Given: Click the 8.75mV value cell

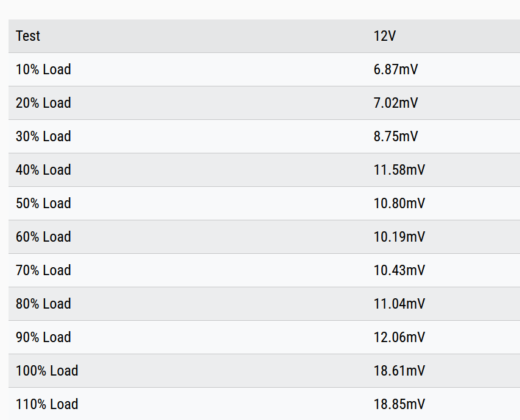Looking at the screenshot, I should pyautogui.click(x=396, y=136).
